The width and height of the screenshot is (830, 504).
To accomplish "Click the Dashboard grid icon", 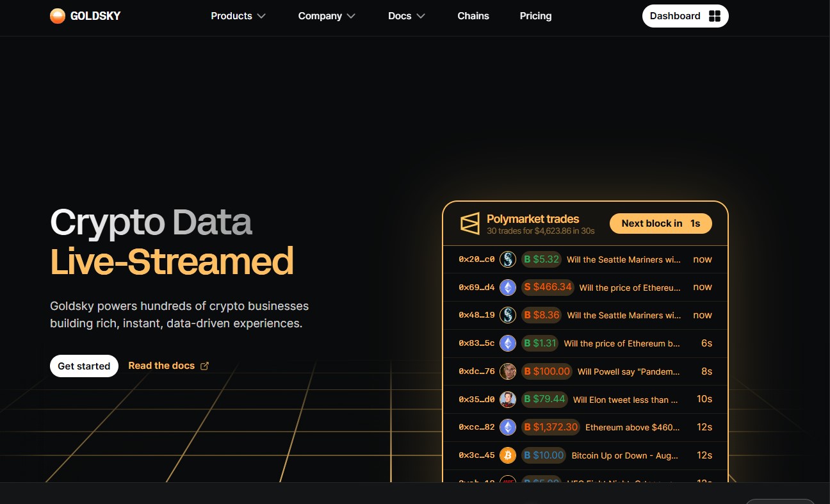I will pyautogui.click(x=715, y=16).
